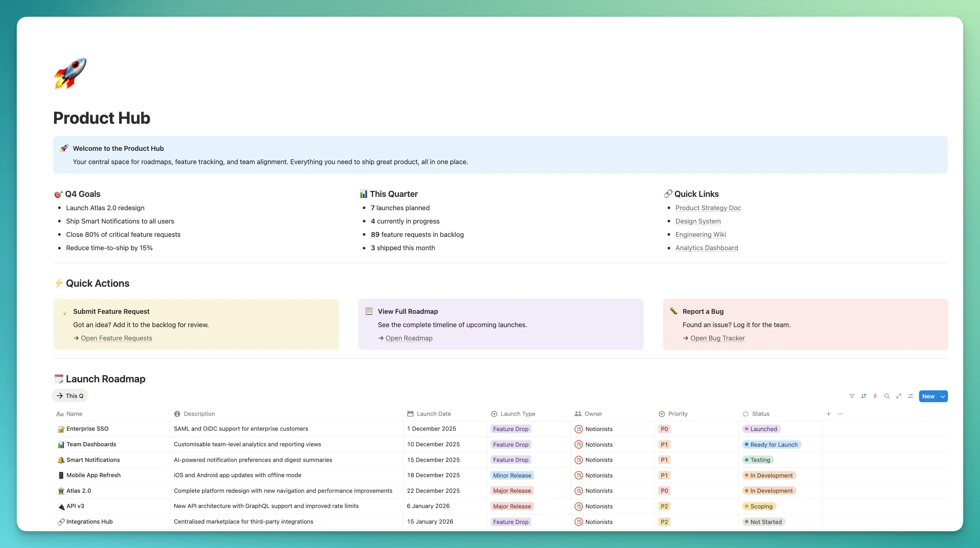This screenshot has width=980, height=548.
Task: Open view settings using the sliders icon
Action: [910, 396]
